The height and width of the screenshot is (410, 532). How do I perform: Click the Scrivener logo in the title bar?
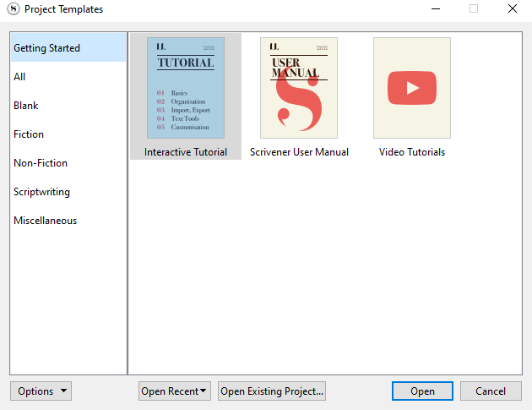pos(14,9)
